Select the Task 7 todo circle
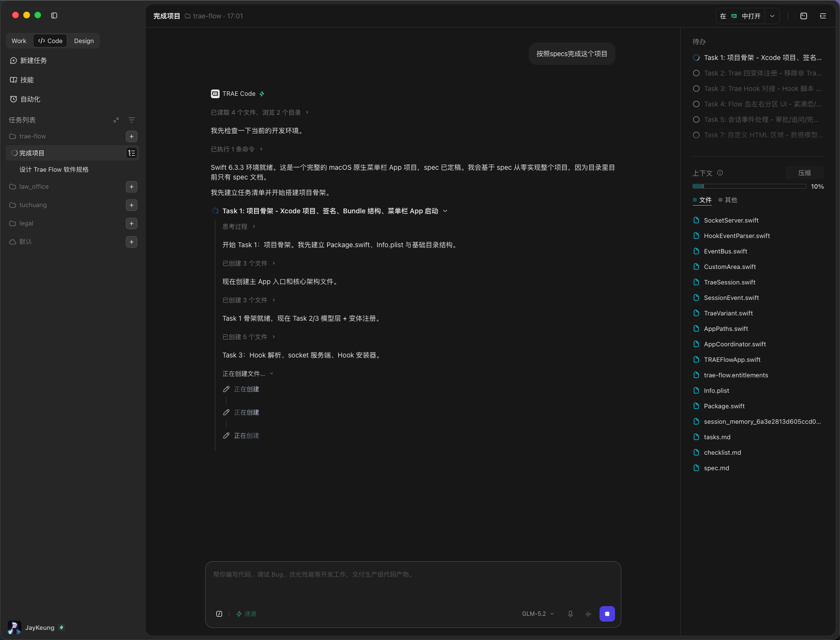 696,135
